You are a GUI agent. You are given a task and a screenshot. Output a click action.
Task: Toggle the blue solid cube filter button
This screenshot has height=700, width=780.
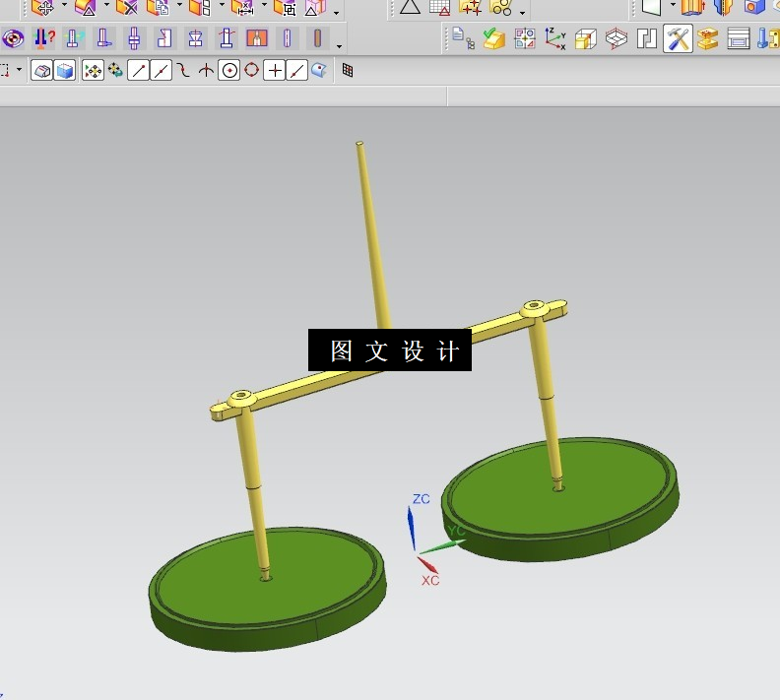coord(65,71)
